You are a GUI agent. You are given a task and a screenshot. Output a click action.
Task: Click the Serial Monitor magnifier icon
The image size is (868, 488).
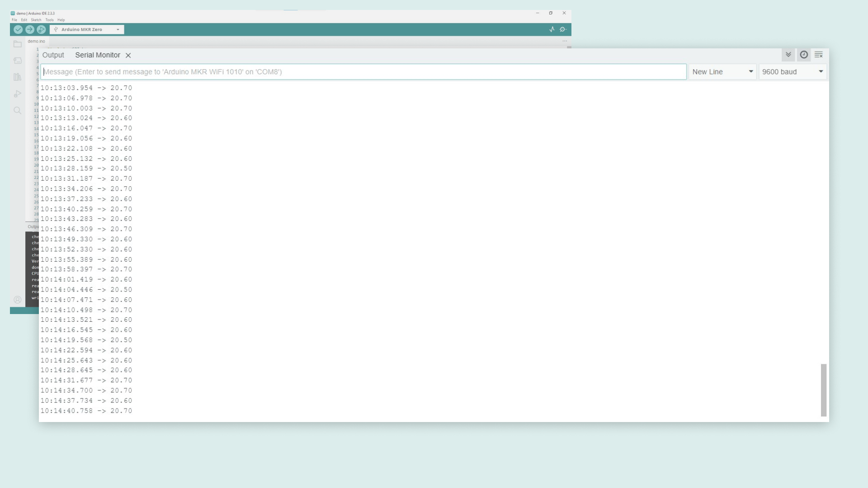click(x=563, y=29)
